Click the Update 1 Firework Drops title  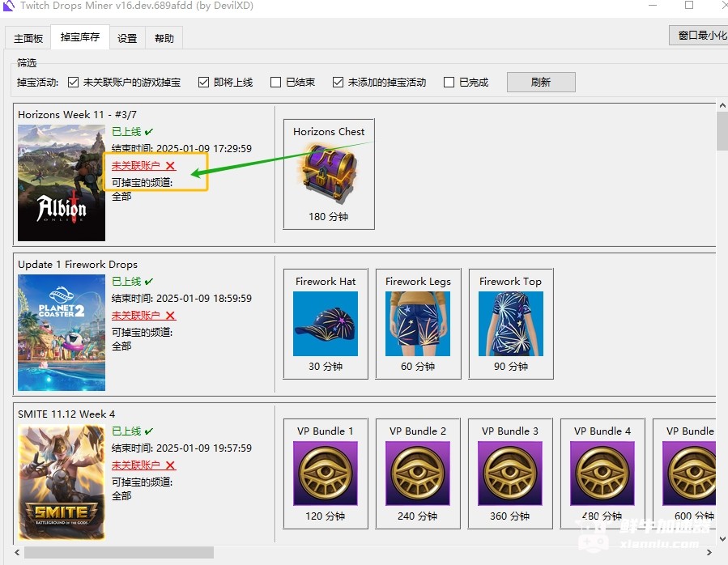(x=78, y=264)
